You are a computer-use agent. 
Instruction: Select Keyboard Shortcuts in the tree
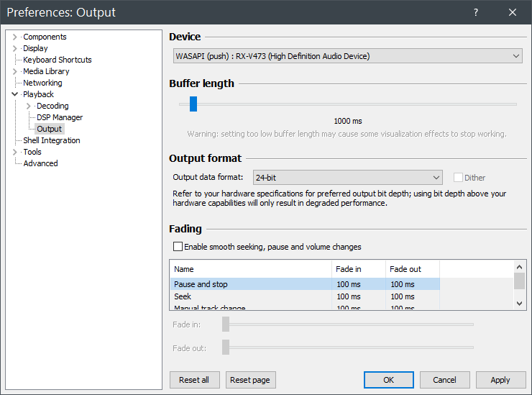[x=58, y=60]
